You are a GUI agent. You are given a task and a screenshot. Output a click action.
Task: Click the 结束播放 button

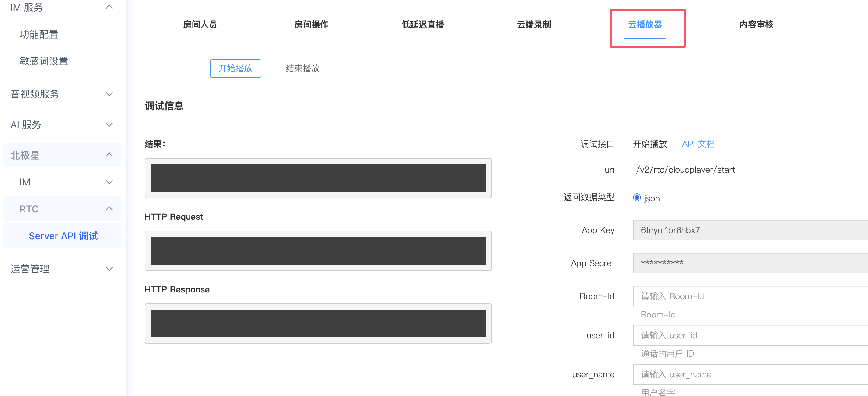302,68
